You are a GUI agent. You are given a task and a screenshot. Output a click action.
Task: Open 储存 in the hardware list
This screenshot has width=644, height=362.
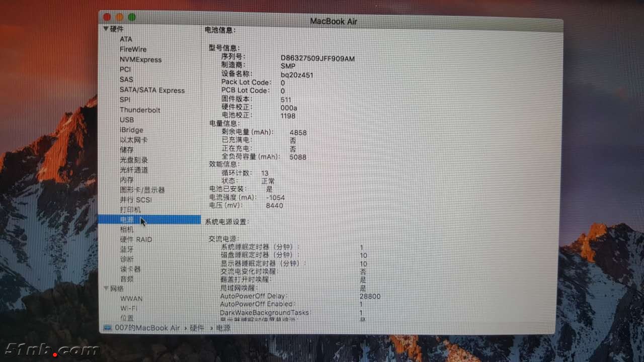click(x=127, y=150)
